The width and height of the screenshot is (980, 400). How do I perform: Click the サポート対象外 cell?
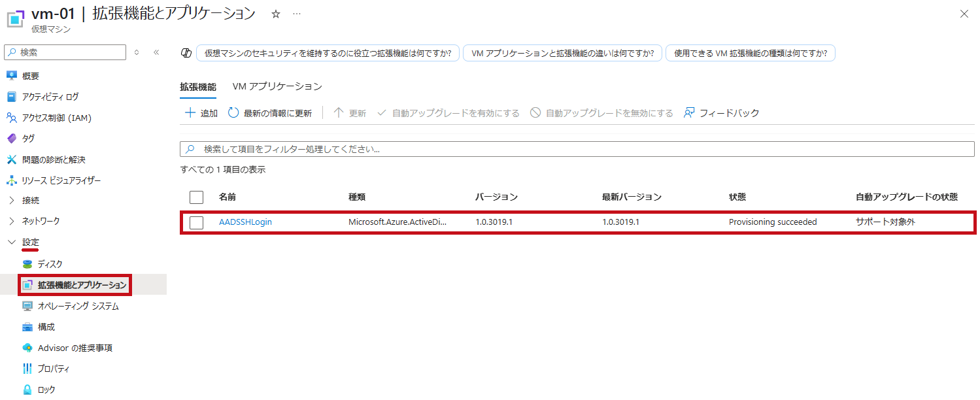(x=886, y=222)
